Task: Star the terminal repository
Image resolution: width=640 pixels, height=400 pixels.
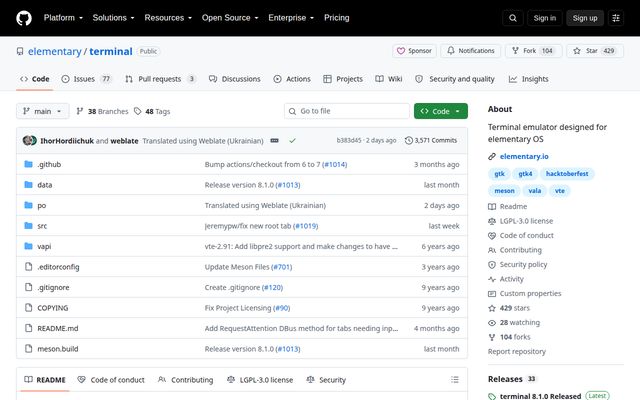Action: [595, 51]
